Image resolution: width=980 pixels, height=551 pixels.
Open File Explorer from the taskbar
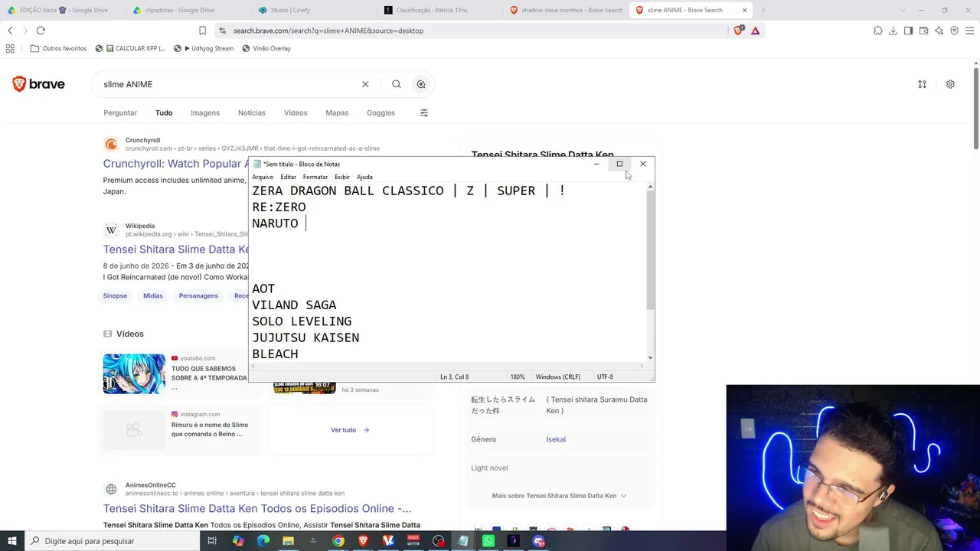pyautogui.click(x=288, y=541)
